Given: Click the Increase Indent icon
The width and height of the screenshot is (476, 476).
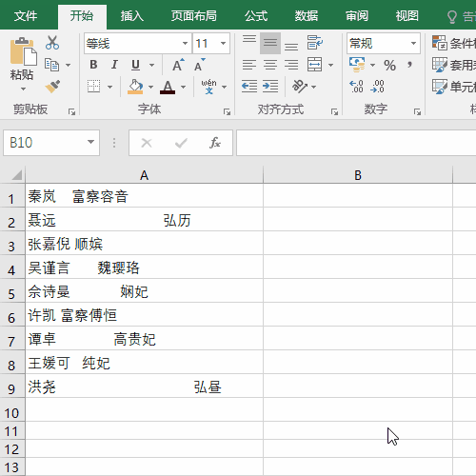Looking at the screenshot, I should tap(270, 87).
